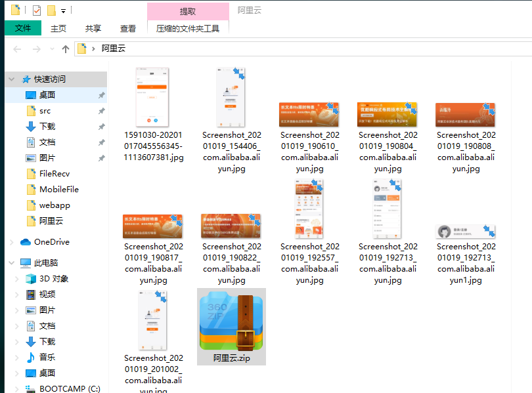
Task: Click the address bar folder icon
Action: click(81, 49)
